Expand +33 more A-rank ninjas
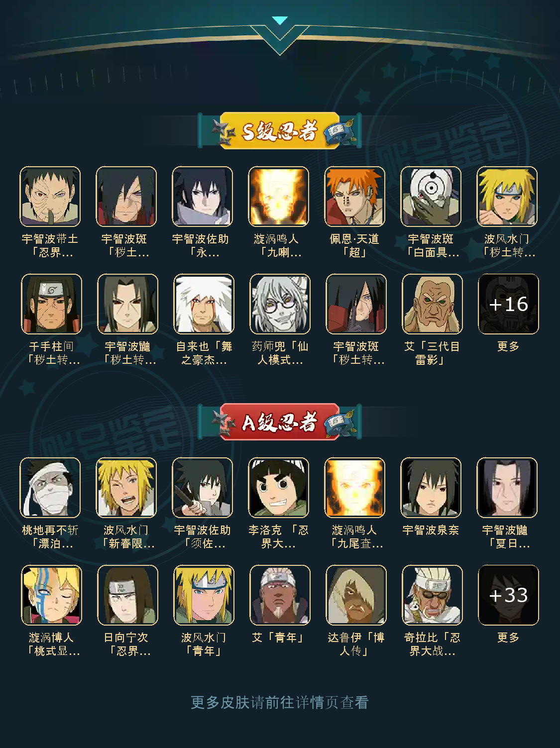 click(508, 595)
